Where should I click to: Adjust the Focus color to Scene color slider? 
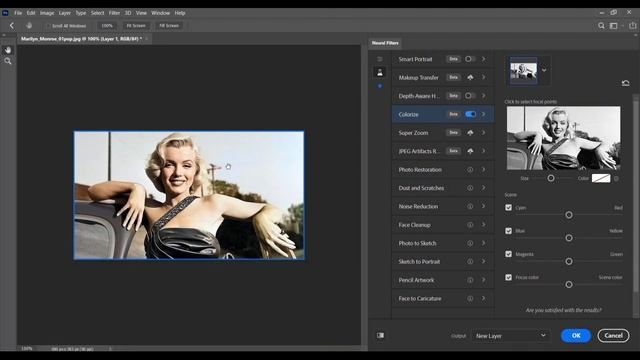[x=569, y=284]
